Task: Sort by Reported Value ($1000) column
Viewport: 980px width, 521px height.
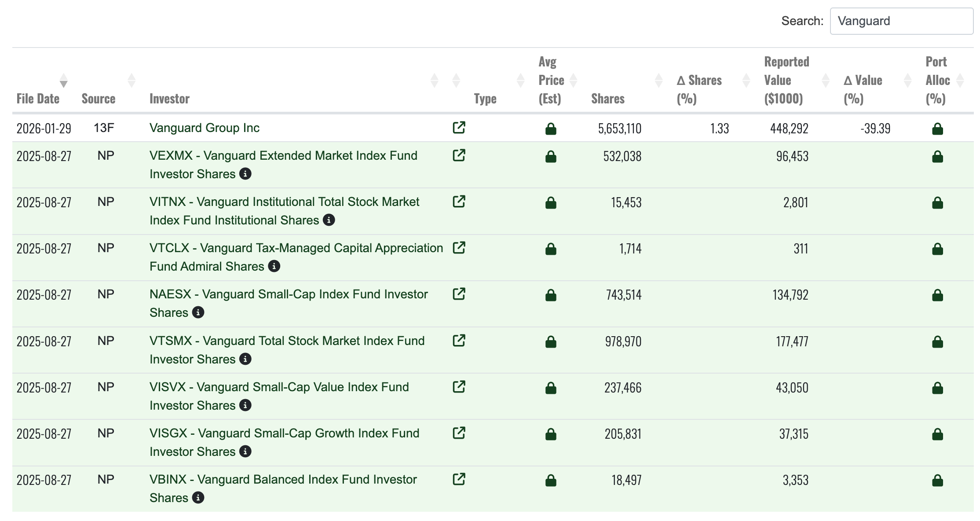Action: click(786, 80)
